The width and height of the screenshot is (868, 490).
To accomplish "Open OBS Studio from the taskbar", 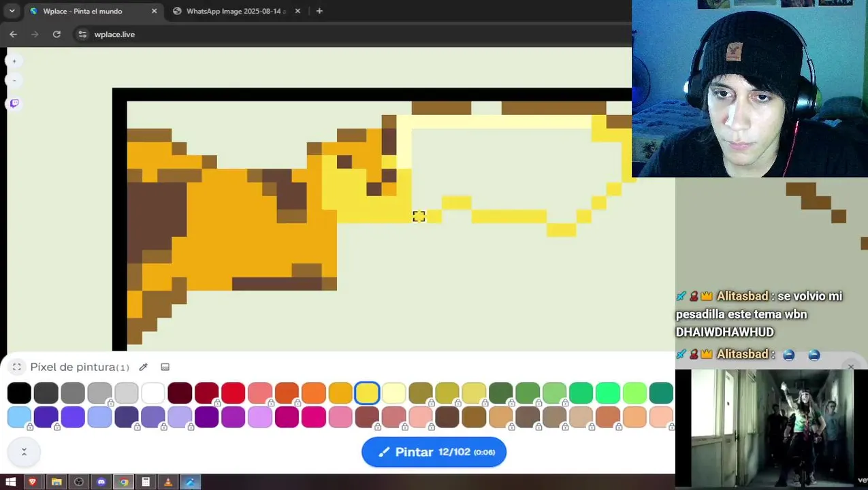I will coord(79,482).
